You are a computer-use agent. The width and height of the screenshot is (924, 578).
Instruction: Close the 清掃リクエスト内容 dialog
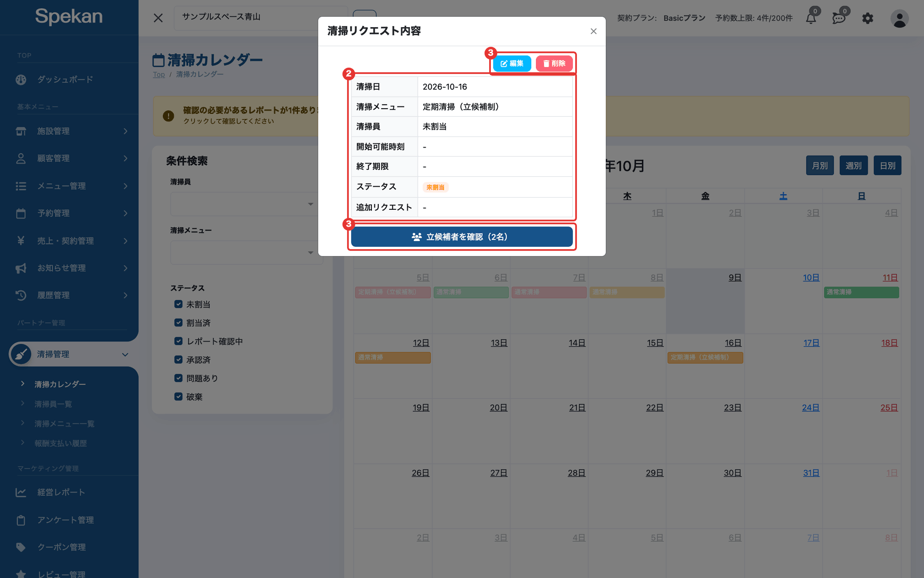(x=594, y=31)
